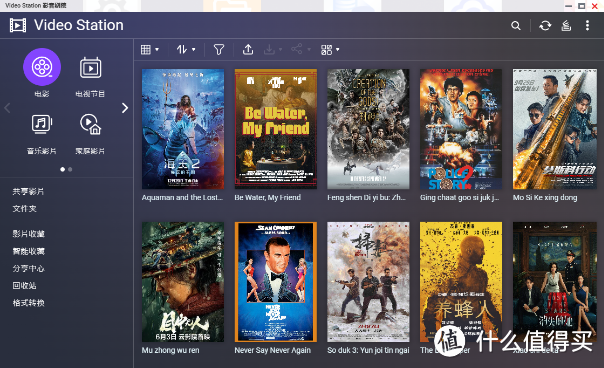Open the home videos category icon
604x368 pixels.
pos(91,124)
